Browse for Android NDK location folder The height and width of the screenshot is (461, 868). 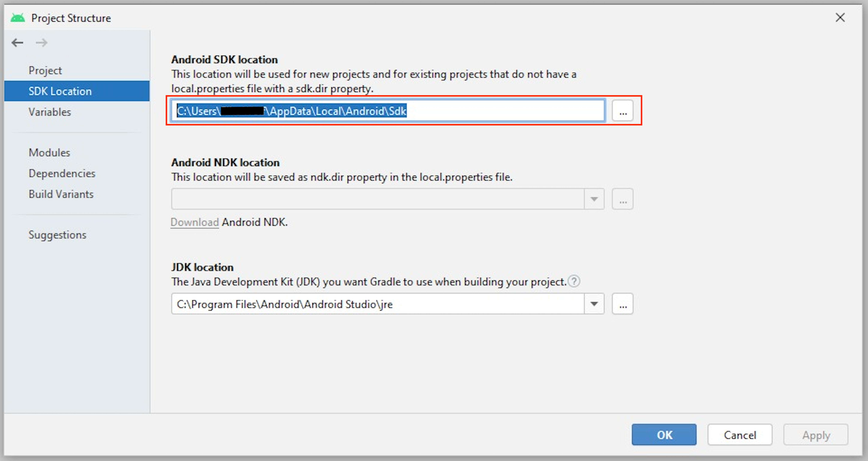point(622,199)
